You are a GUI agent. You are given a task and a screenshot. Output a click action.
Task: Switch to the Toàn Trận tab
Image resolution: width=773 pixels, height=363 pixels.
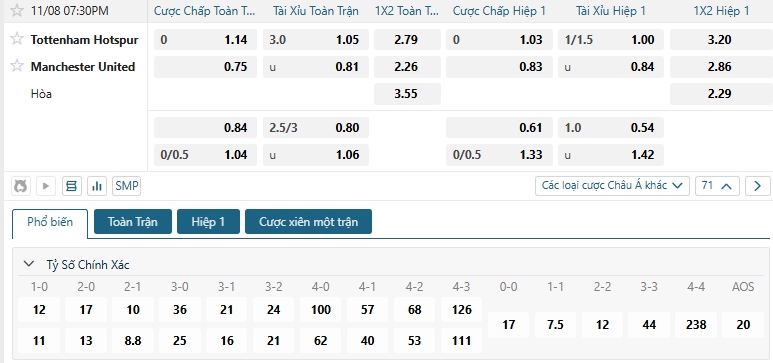tap(133, 221)
